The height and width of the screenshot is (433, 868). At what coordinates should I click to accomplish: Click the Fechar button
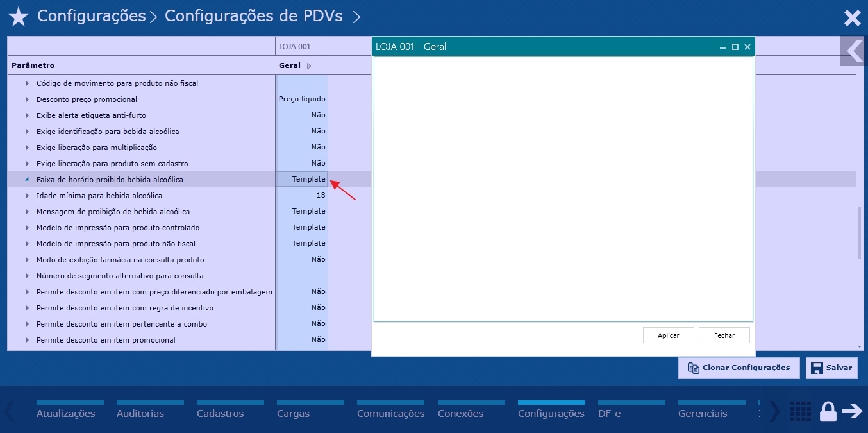(x=724, y=335)
